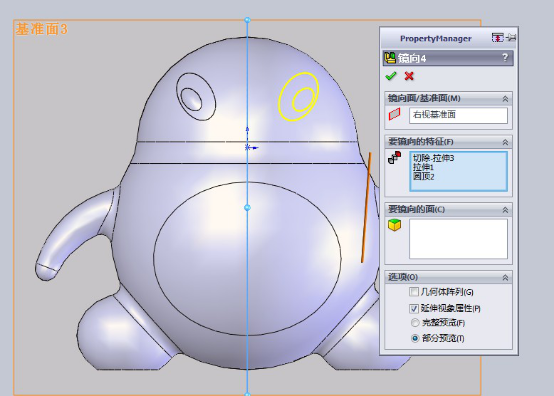Screen dimensions: 554x396
Task: Click the pushpin icon in PropertyManager header
Action: point(511,37)
